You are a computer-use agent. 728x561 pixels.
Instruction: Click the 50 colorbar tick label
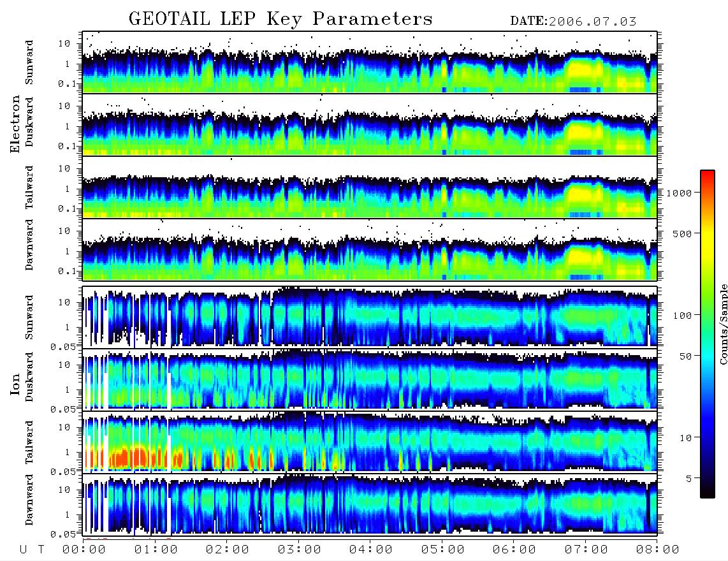(x=686, y=356)
